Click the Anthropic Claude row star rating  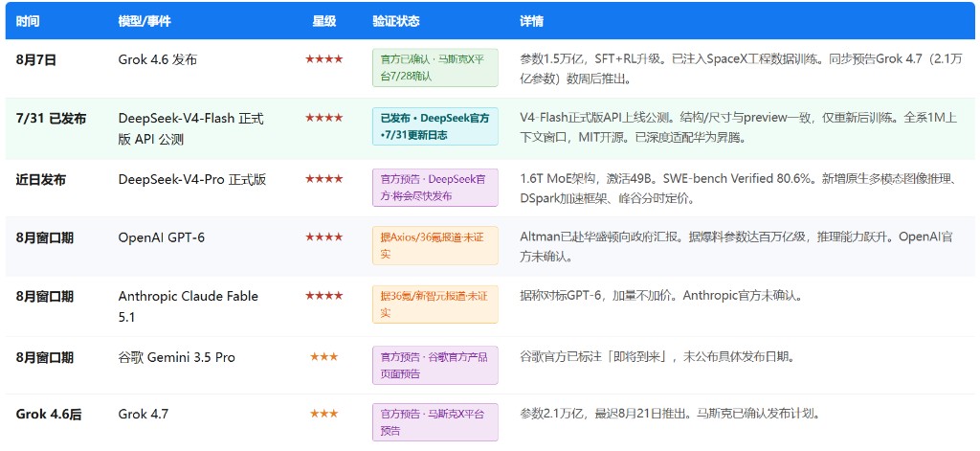click(323, 296)
